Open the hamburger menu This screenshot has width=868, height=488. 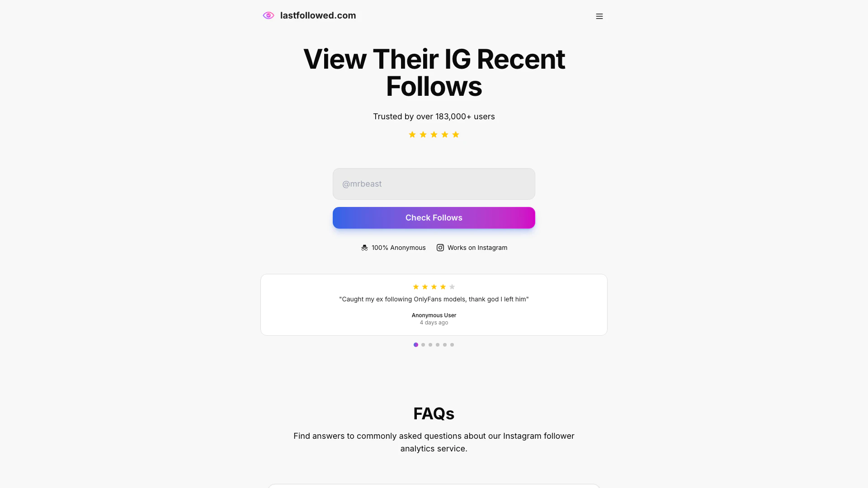pyautogui.click(x=599, y=16)
